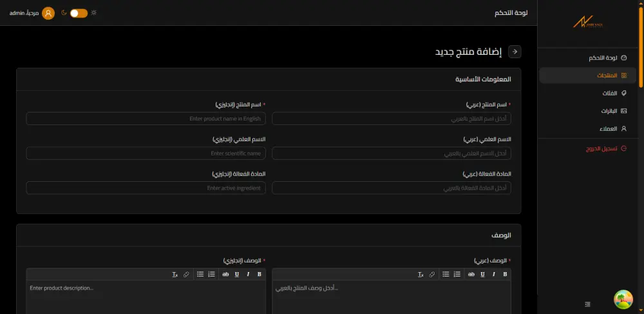Screen dimensions: 644x314
Task: Open الفئات in the sidebar
Action: [588, 93]
